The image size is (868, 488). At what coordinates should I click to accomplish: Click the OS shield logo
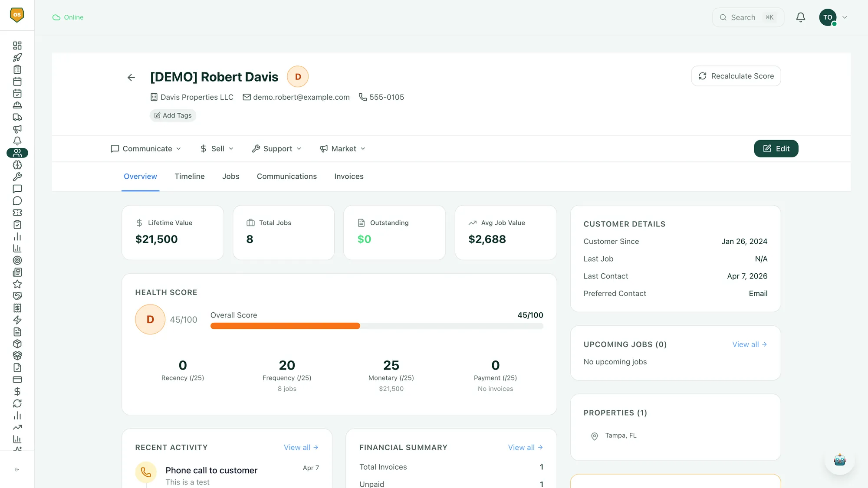pos(17,15)
